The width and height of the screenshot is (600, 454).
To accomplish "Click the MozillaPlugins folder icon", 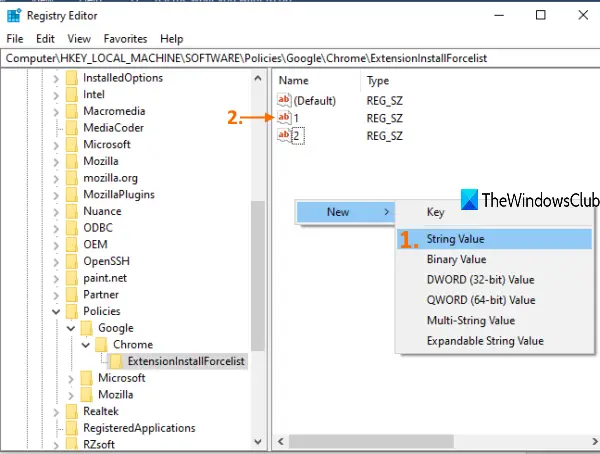I will click(x=72, y=194).
